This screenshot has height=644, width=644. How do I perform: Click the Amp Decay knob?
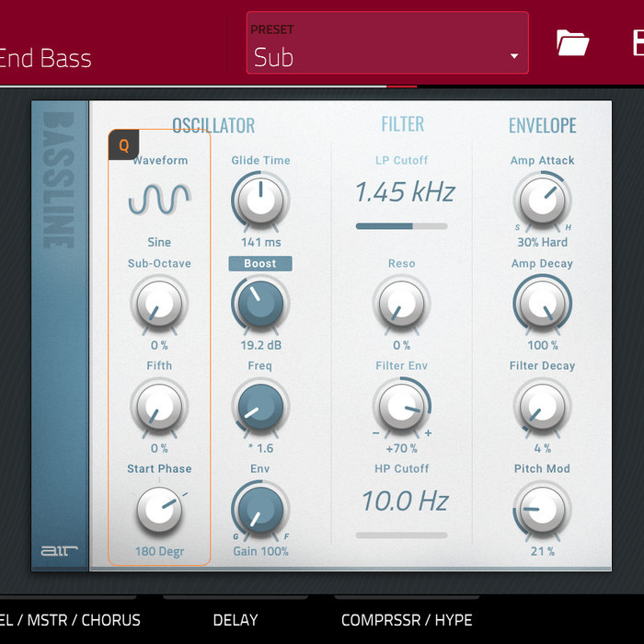543,304
